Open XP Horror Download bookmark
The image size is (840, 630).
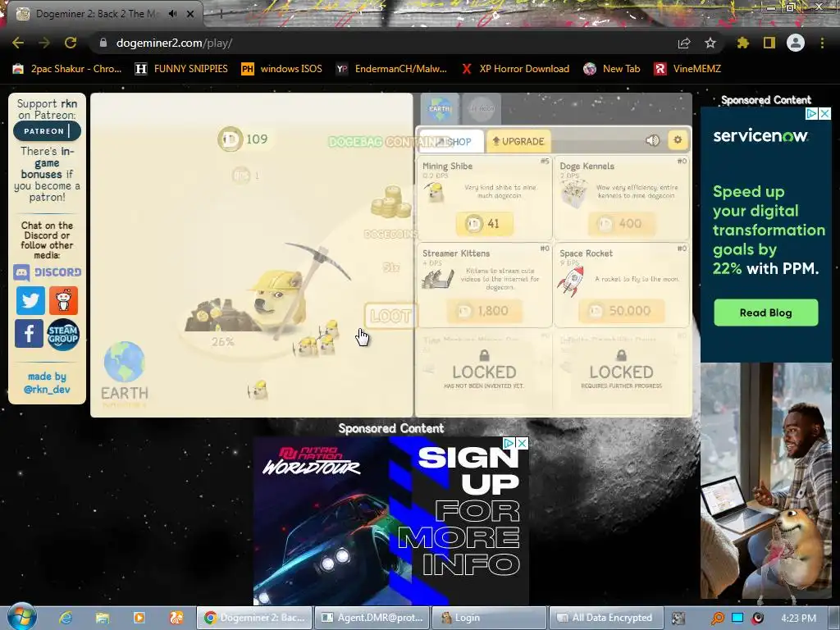(515, 69)
